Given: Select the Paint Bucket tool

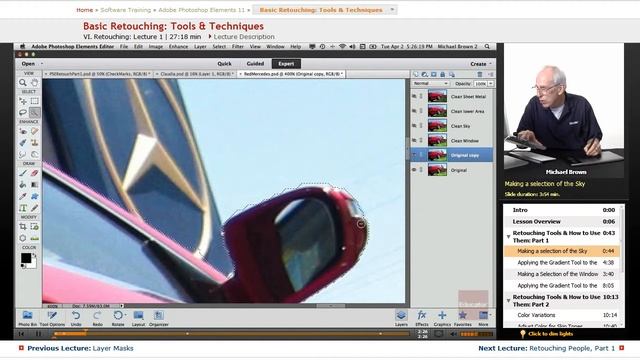Looking at the screenshot, I should (x=23, y=184).
